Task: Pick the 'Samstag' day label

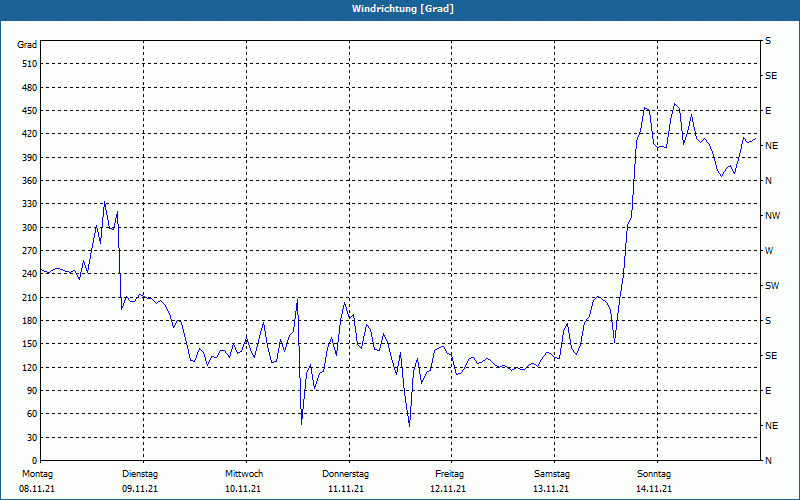Action: (x=552, y=474)
